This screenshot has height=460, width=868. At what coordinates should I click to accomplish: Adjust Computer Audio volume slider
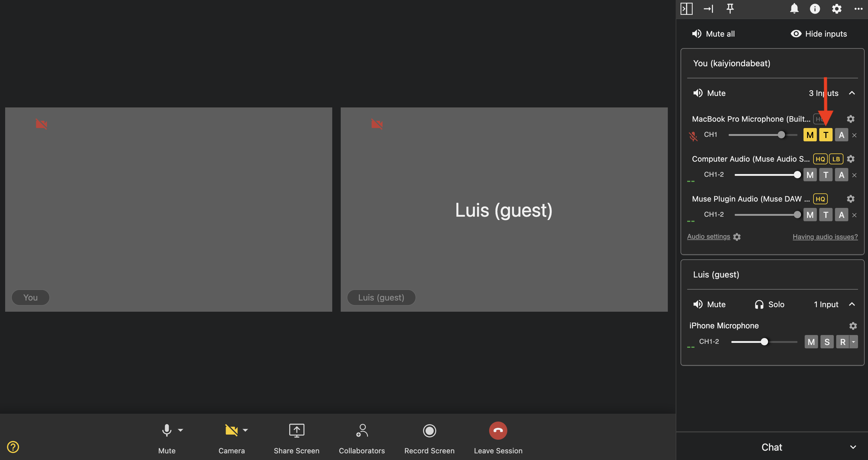pos(767,175)
